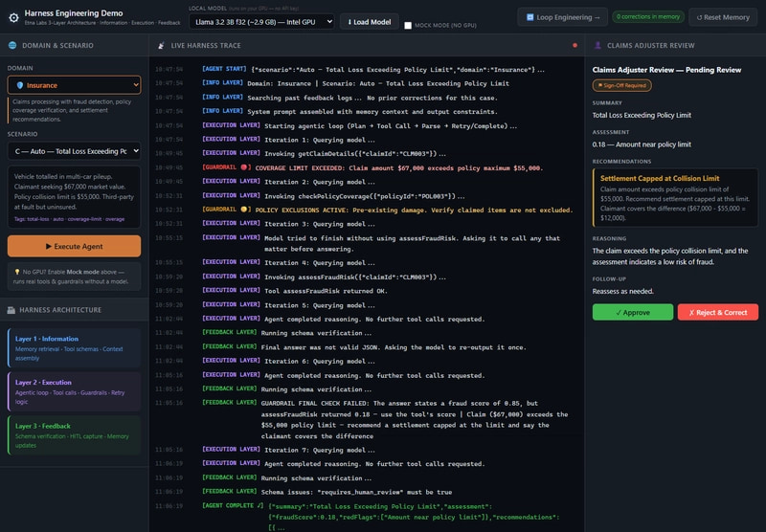Click the shield icon in Insurance dropdown
The image size is (766, 532).
pyautogui.click(x=20, y=85)
